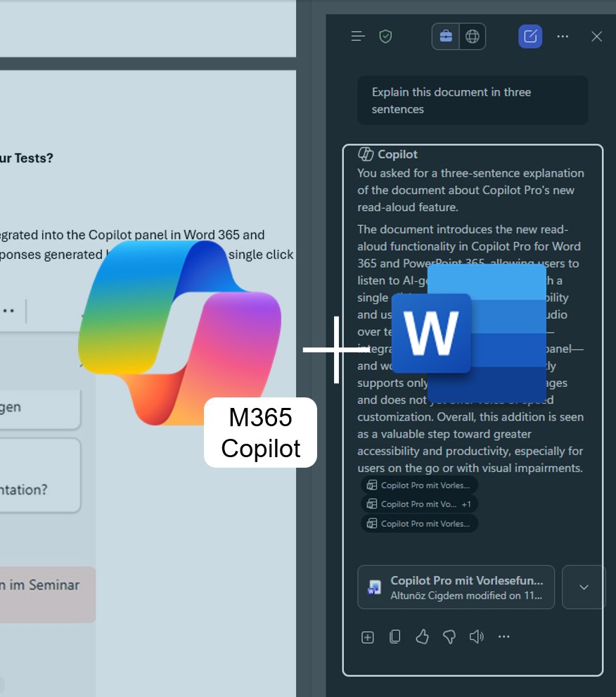Open the Copilot Pro mit Vorlesefun... file card
This screenshot has height=697, width=616.
point(456,587)
